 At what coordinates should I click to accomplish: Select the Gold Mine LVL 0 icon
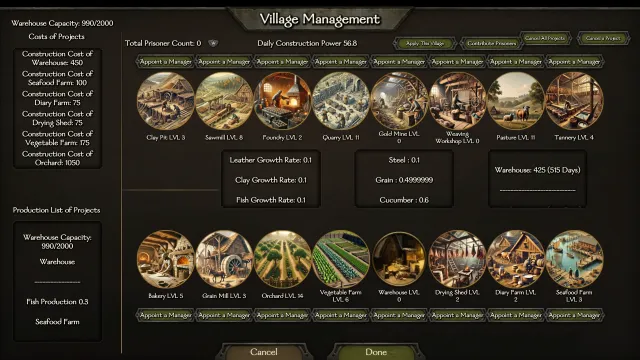(x=399, y=101)
